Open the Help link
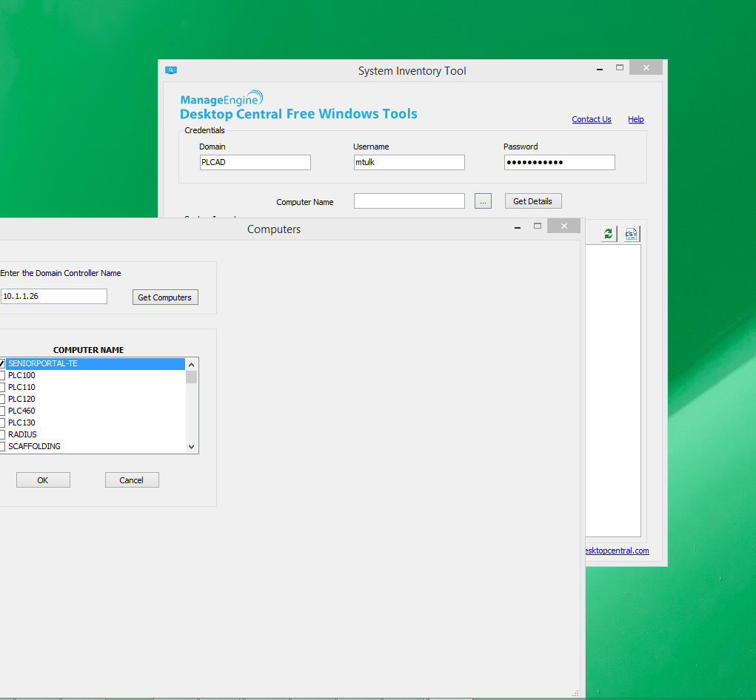Image resolution: width=756 pixels, height=700 pixels. tap(635, 119)
